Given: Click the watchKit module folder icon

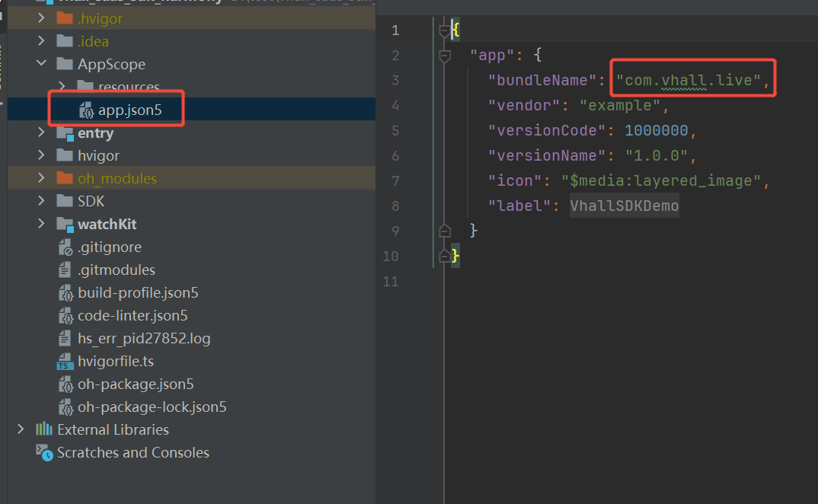Looking at the screenshot, I should [x=66, y=225].
